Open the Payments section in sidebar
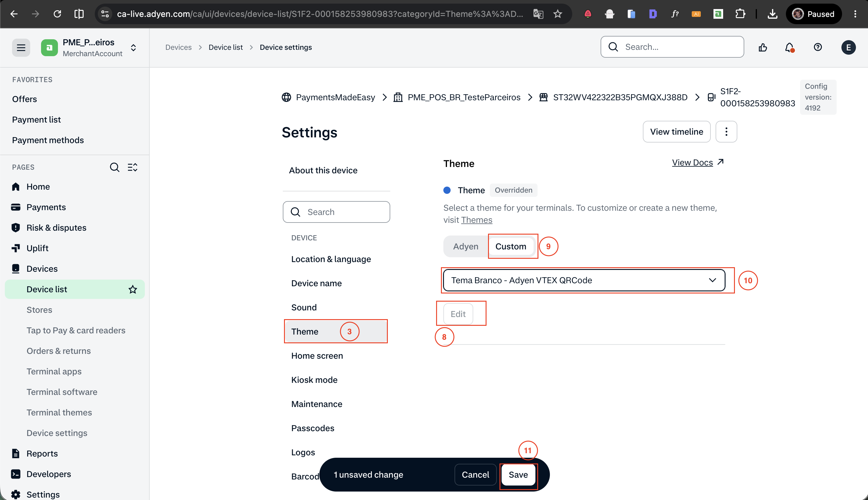 tap(46, 207)
